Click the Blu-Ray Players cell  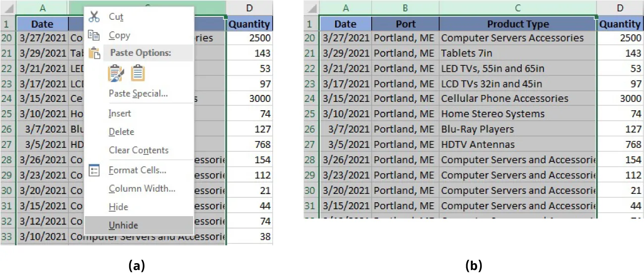[517, 129]
